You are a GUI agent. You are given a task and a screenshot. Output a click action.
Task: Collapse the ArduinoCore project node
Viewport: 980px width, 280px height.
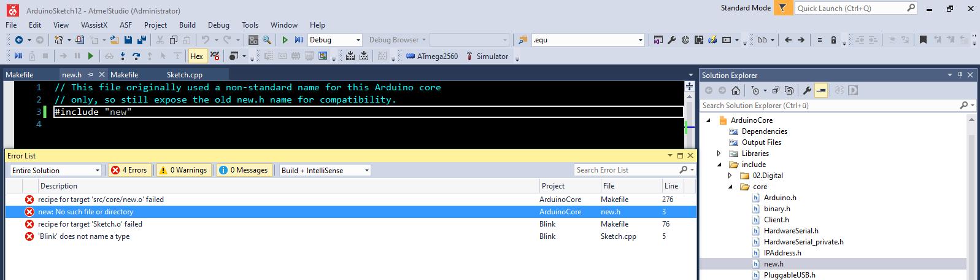pos(709,120)
